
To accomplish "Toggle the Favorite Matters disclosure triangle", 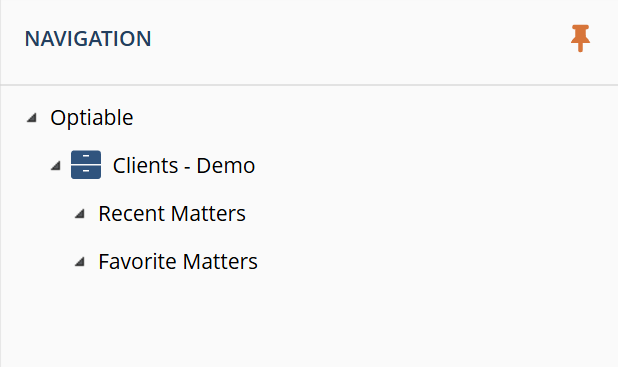I will pyautogui.click(x=80, y=261).
